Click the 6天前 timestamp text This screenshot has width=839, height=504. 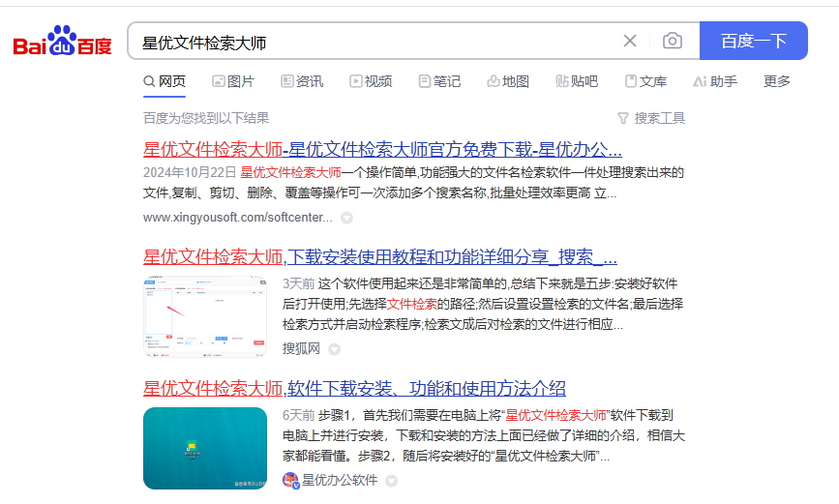tap(299, 415)
